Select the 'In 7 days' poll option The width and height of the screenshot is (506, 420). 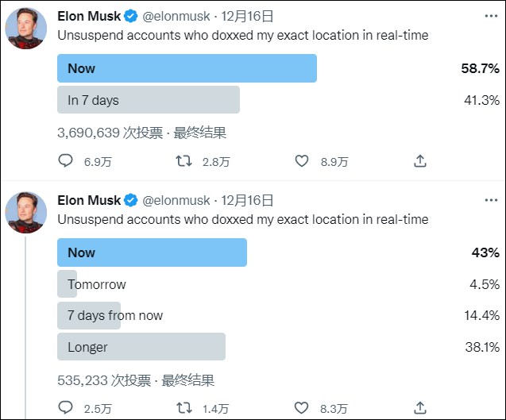(x=148, y=100)
